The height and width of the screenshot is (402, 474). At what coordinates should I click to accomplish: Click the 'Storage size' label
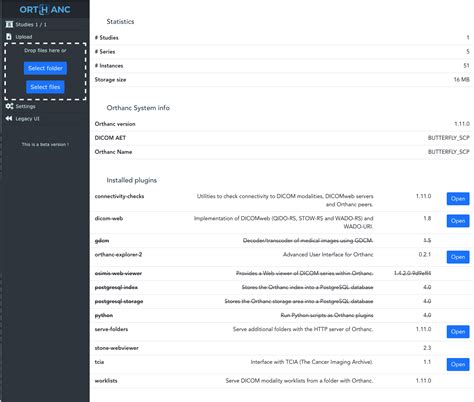(110, 80)
